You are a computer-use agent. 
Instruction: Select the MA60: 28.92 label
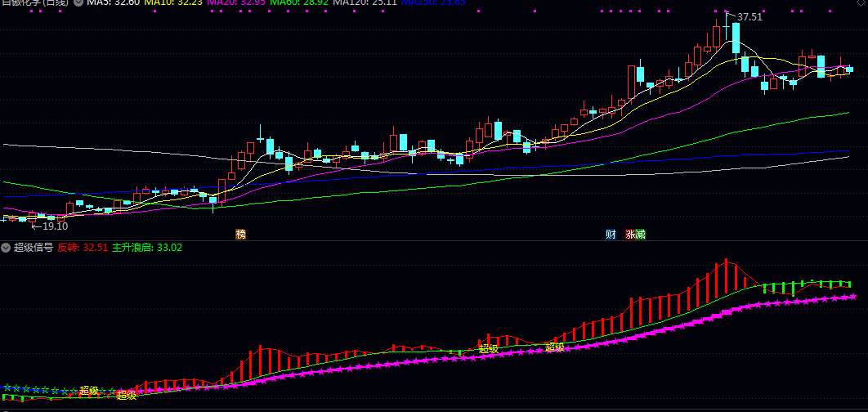point(301,2)
